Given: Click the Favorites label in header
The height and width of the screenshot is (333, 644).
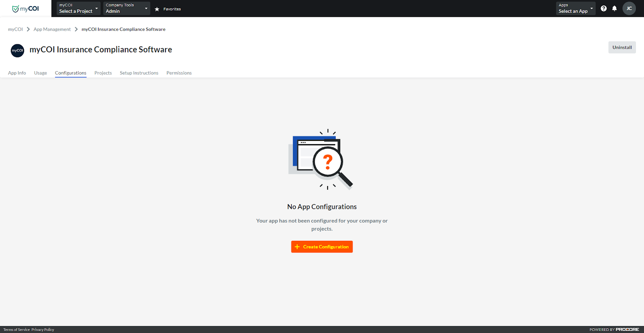Looking at the screenshot, I should (x=172, y=9).
